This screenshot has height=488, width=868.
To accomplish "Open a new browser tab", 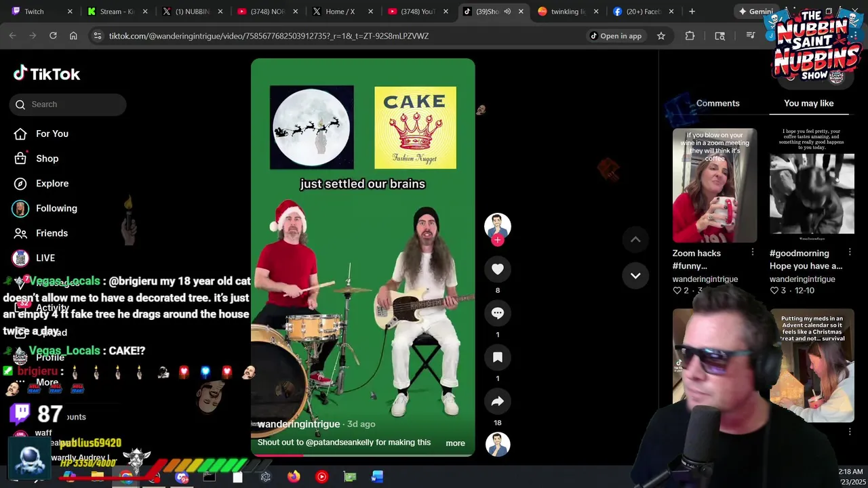I will (x=692, y=12).
